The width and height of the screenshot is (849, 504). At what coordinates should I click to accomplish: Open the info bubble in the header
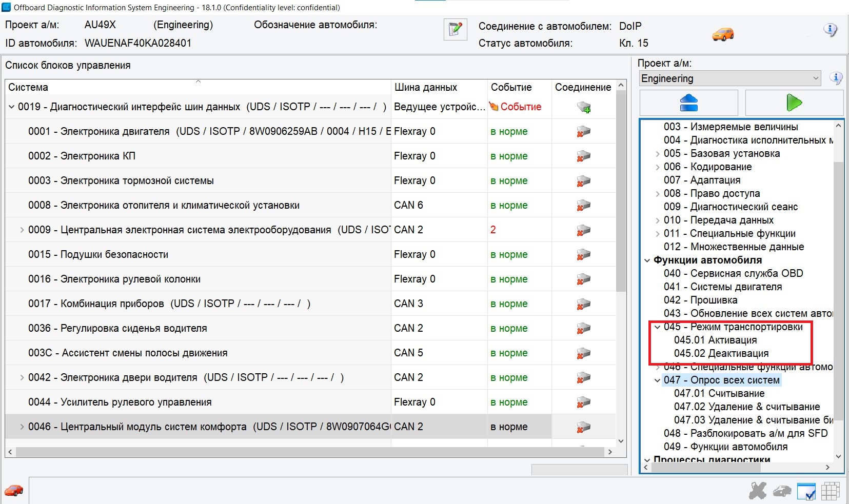[830, 30]
